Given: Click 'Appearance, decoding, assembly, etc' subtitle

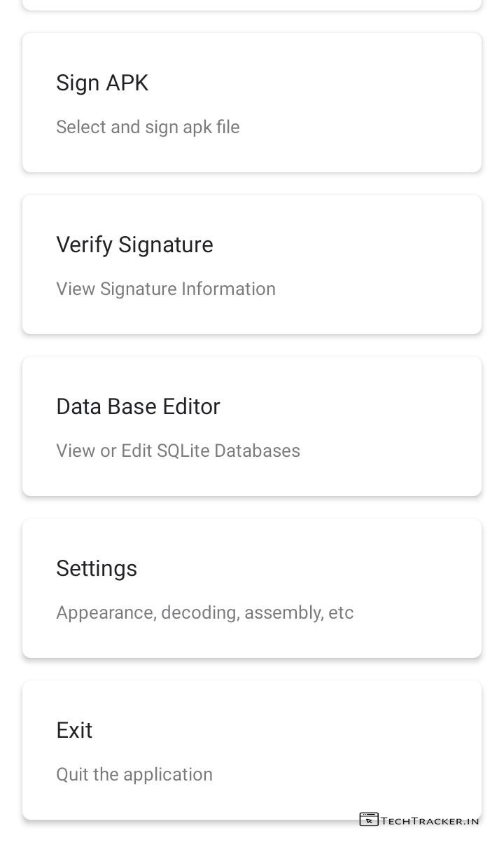Looking at the screenshot, I should tap(205, 612).
